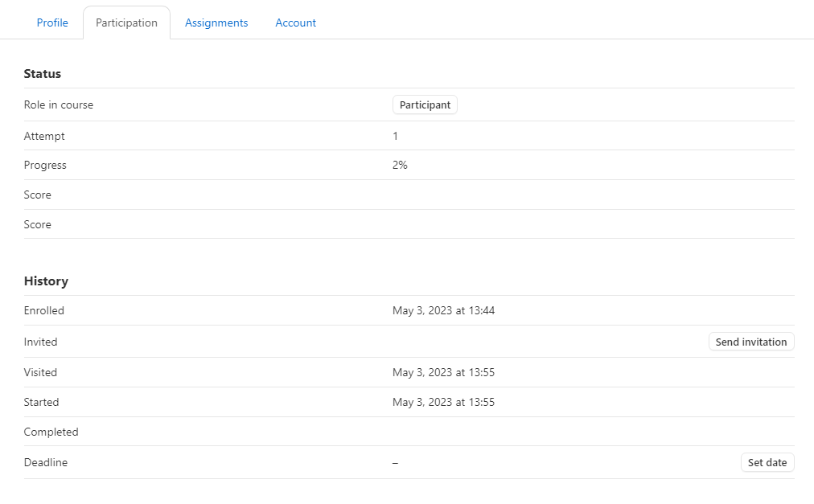Go to the Account tab

pyautogui.click(x=295, y=23)
